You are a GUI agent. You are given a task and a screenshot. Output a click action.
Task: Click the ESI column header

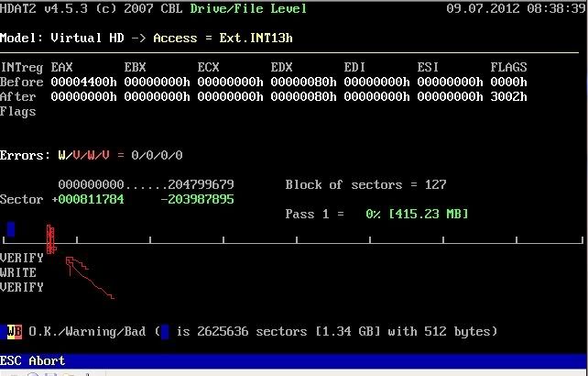pos(428,67)
